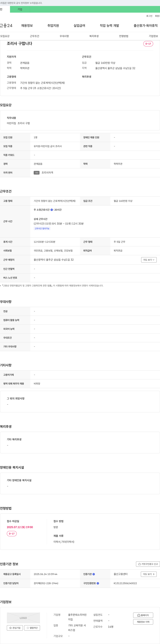Jump to the 우대사항 section tab
160x644 pixels.
[64, 36]
